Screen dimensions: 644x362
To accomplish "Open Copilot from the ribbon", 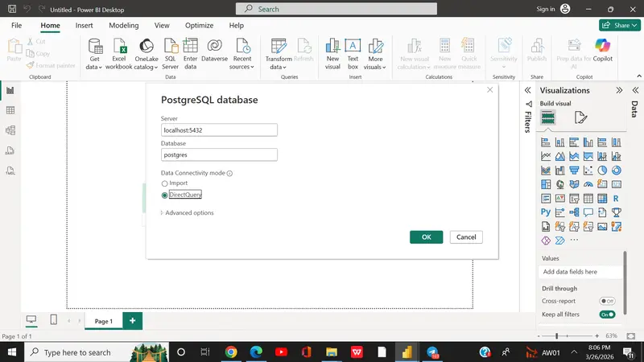I will [x=602, y=51].
